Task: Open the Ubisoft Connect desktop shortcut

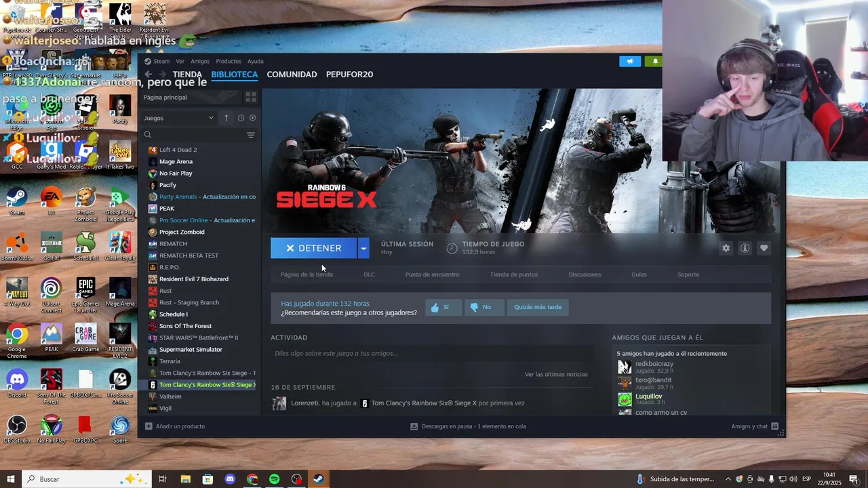Action: [x=52, y=295]
